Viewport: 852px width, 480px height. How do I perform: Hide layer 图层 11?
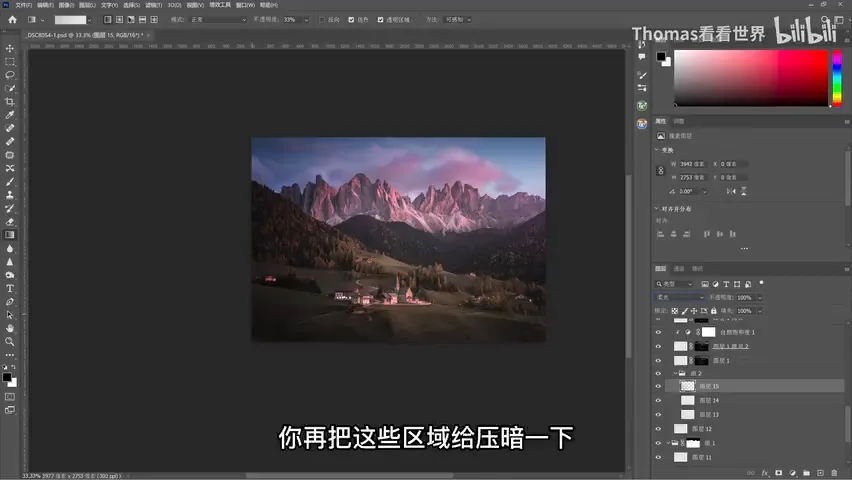coord(658,457)
